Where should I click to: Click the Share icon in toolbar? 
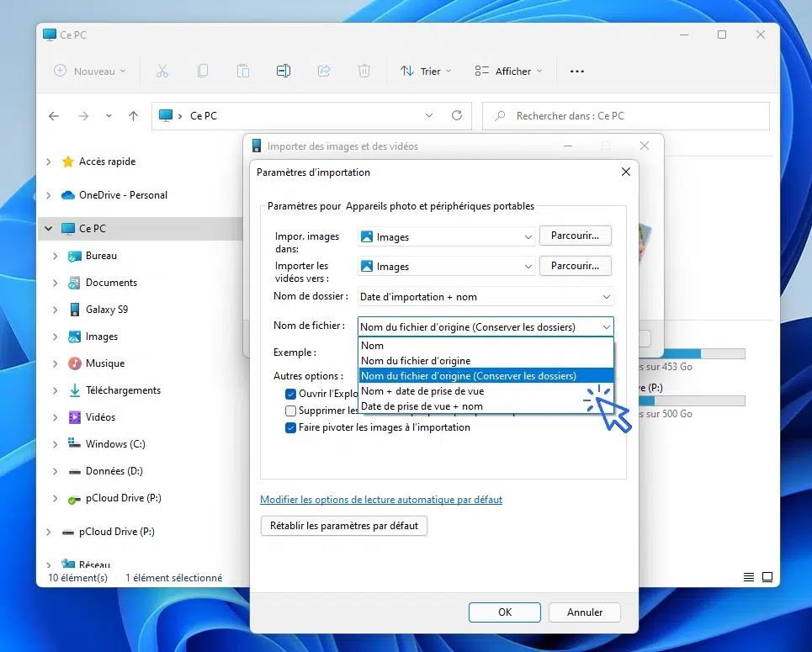[x=324, y=72]
